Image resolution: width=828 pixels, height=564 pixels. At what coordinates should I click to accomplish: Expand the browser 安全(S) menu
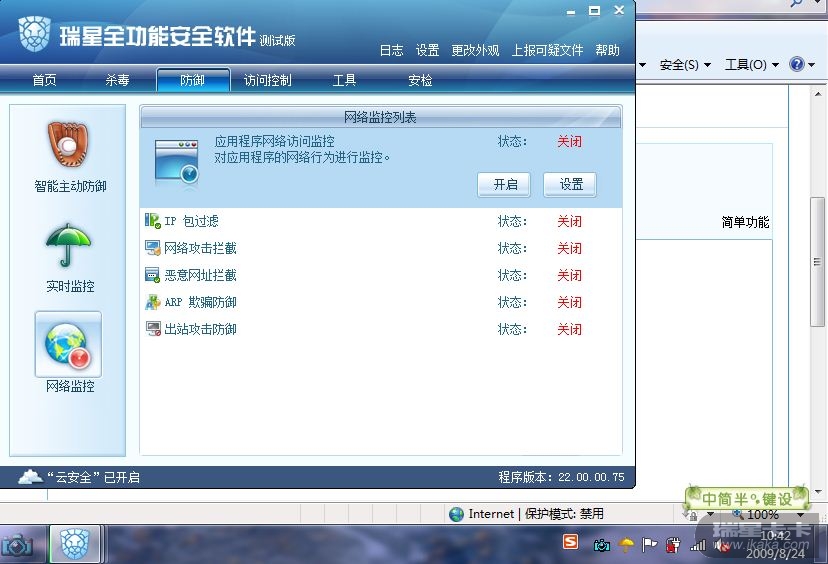[685, 65]
